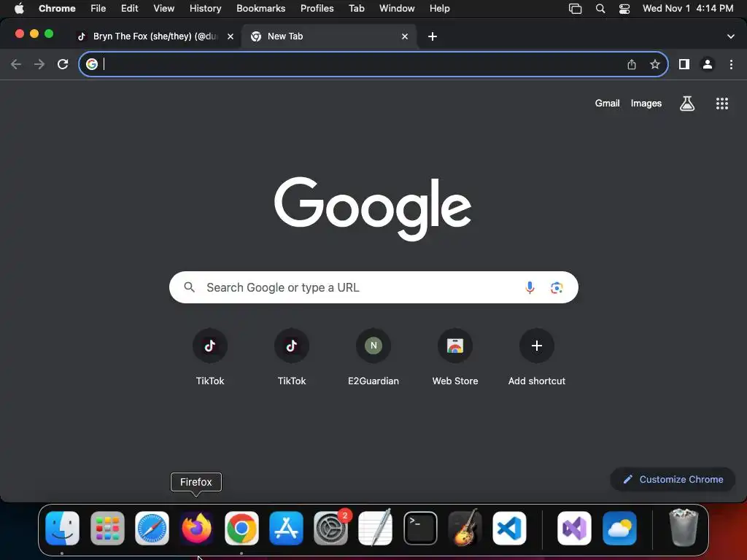The height and width of the screenshot is (560, 747).
Task: Click the Google icon in the address bar
Action: tap(92, 64)
